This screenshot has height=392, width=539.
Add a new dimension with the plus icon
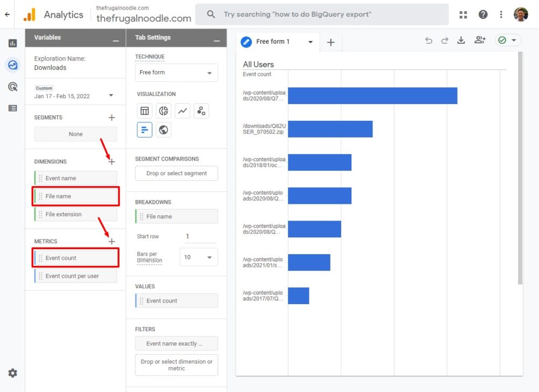[112, 161]
